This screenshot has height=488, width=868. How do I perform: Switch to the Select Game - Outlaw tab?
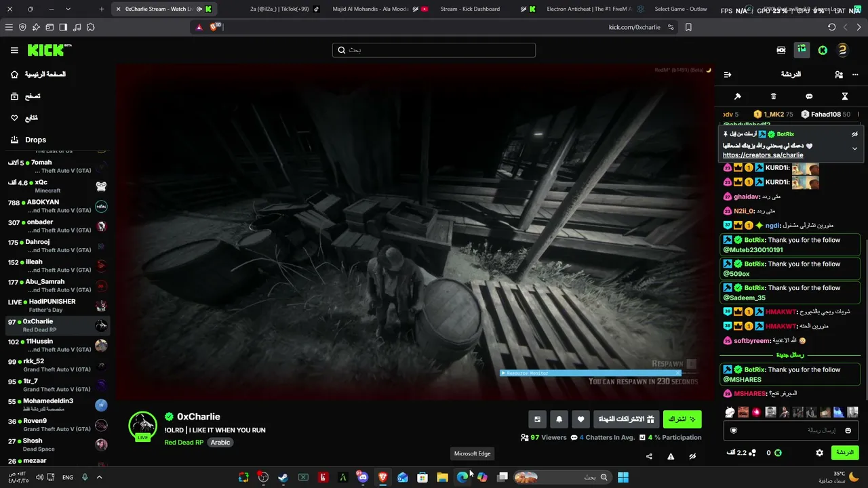pyautogui.click(x=681, y=9)
